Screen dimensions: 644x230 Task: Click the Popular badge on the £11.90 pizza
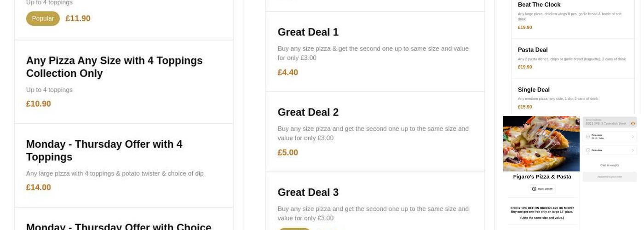(43, 18)
